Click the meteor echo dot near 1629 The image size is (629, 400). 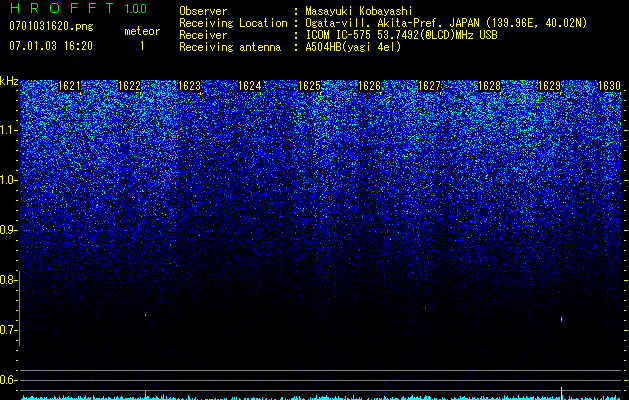(x=562, y=319)
